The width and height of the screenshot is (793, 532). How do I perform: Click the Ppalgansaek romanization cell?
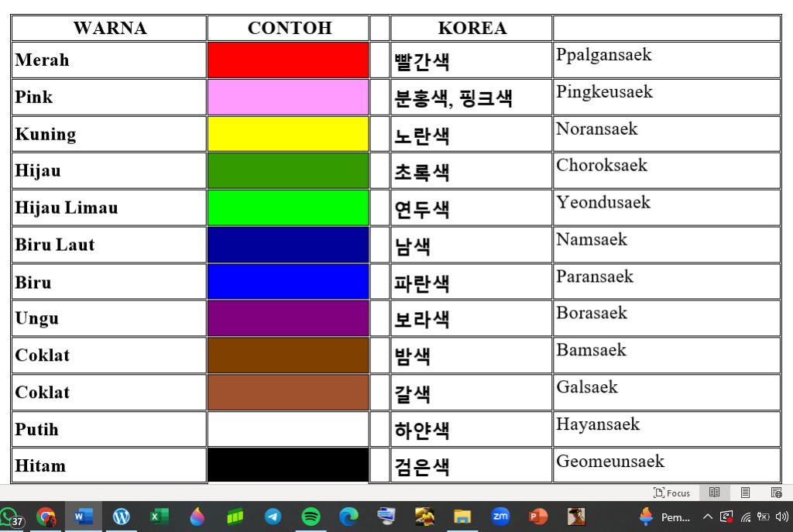coord(666,60)
